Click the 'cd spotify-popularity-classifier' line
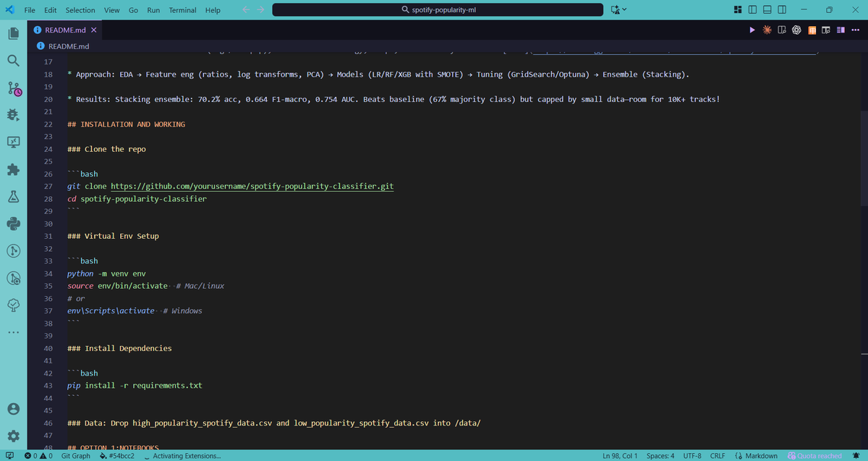 (137, 198)
